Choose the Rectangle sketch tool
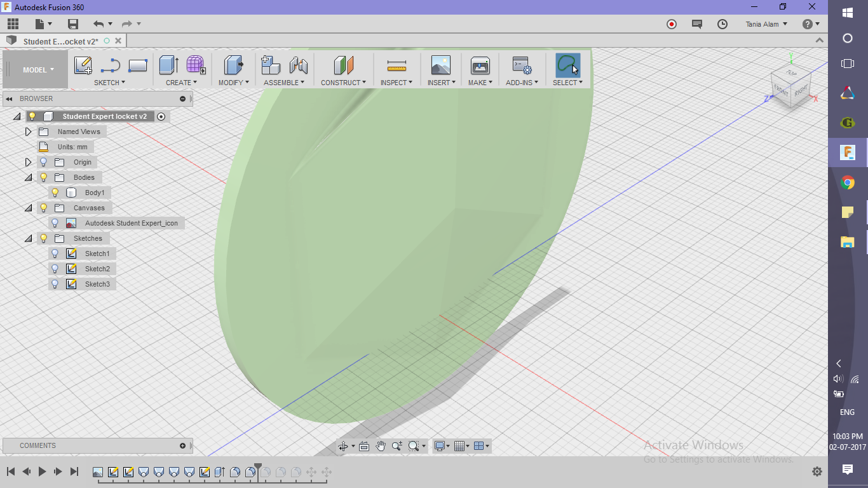The image size is (868, 488). tap(138, 65)
